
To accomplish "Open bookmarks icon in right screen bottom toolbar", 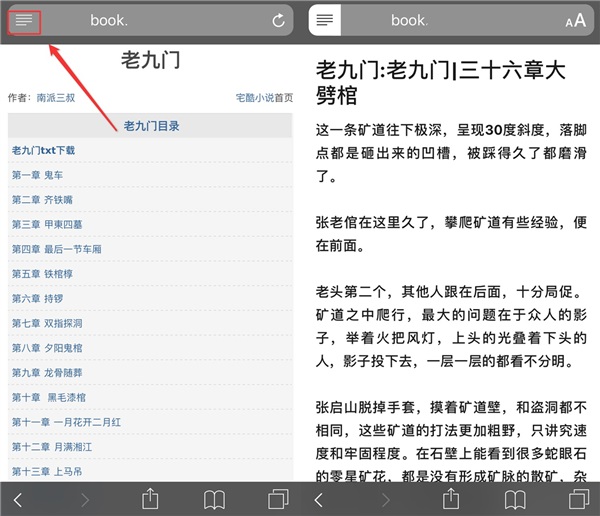I will tap(515, 500).
